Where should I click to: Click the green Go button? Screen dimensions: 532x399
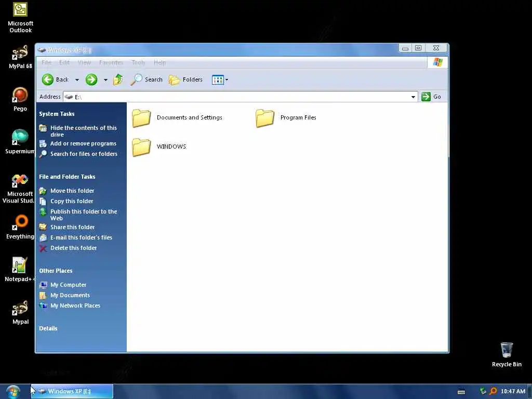click(431, 97)
